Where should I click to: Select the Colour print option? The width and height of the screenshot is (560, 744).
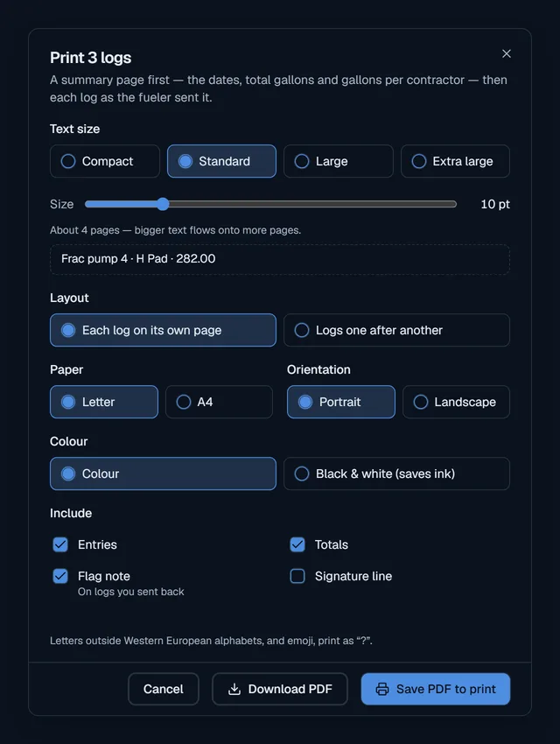click(x=163, y=474)
